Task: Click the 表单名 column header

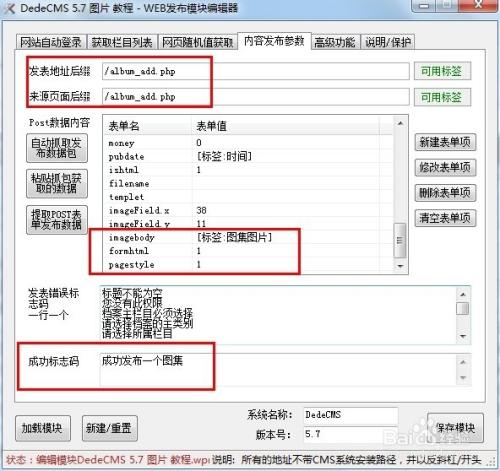Action: [x=148, y=126]
